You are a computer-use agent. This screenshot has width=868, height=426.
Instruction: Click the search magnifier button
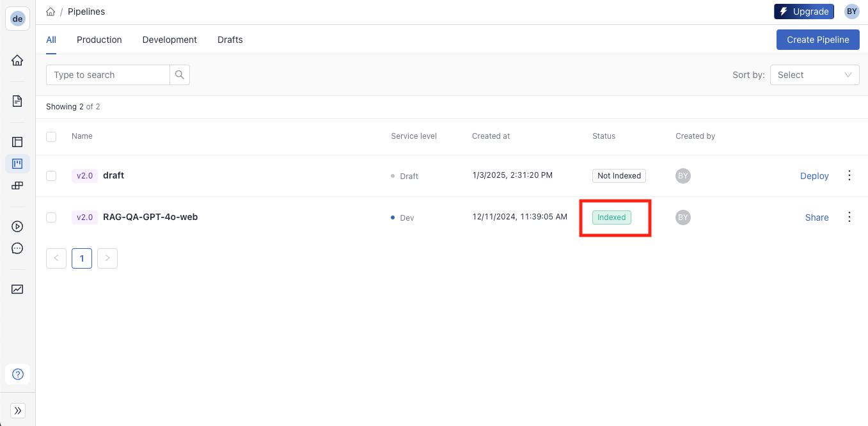[180, 75]
